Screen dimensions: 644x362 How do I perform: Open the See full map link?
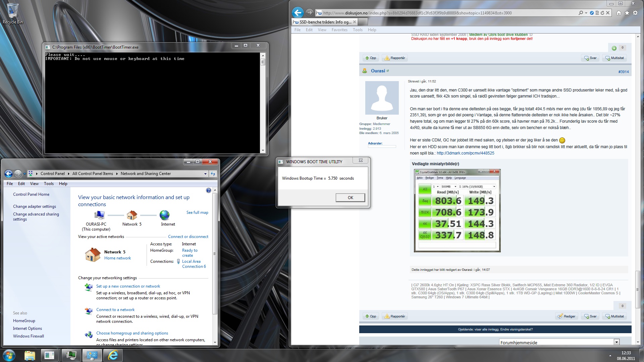tap(197, 213)
